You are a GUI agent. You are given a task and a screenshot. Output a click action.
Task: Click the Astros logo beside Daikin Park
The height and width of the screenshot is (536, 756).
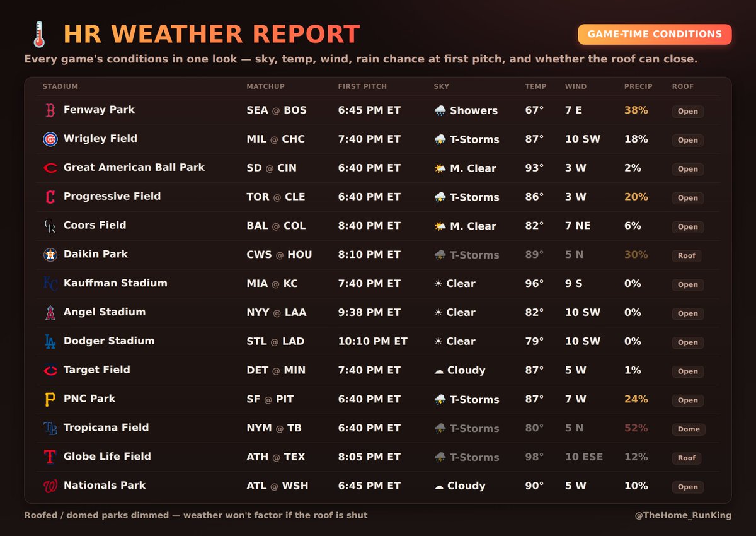click(x=50, y=255)
